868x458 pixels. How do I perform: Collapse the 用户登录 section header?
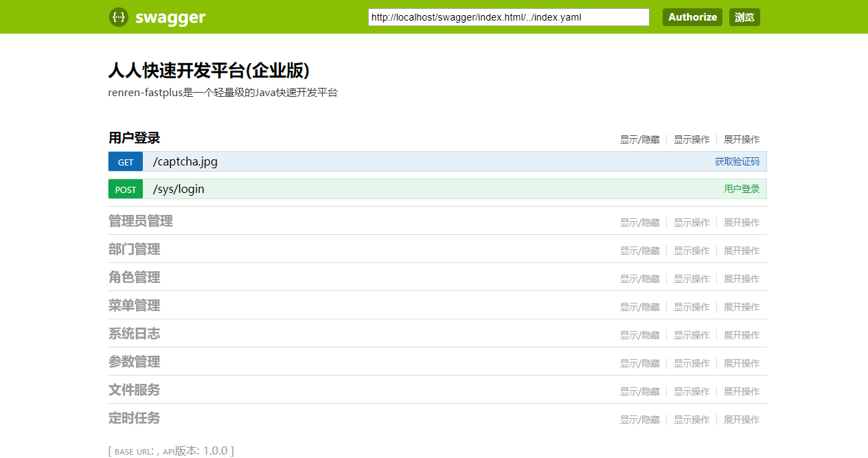[134, 138]
